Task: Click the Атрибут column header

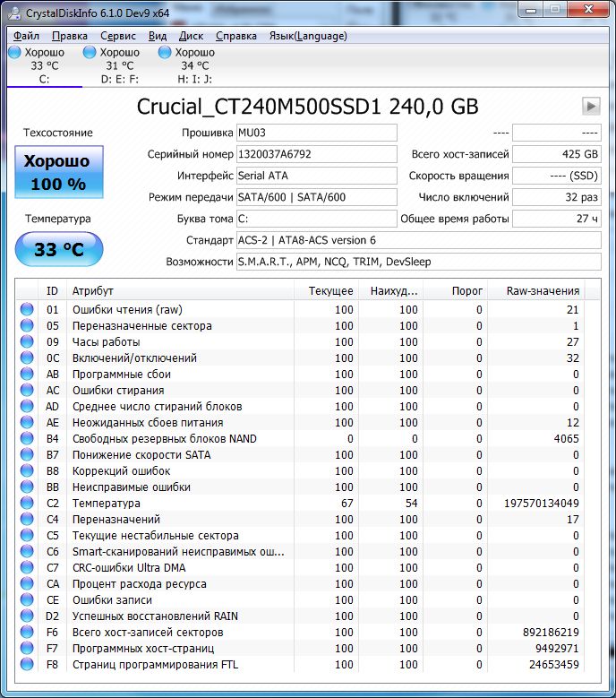Action: [180, 290]
